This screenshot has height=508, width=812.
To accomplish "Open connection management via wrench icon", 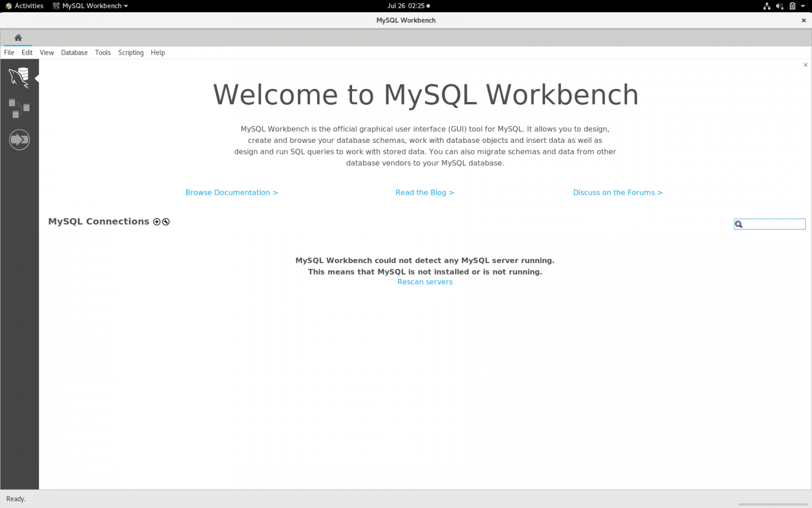I will (x=165, y=222).
